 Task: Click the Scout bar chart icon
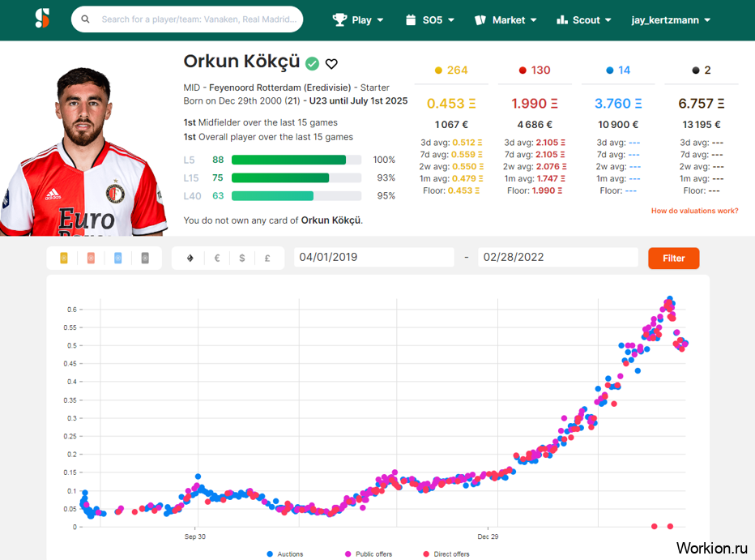click(562, 19)
